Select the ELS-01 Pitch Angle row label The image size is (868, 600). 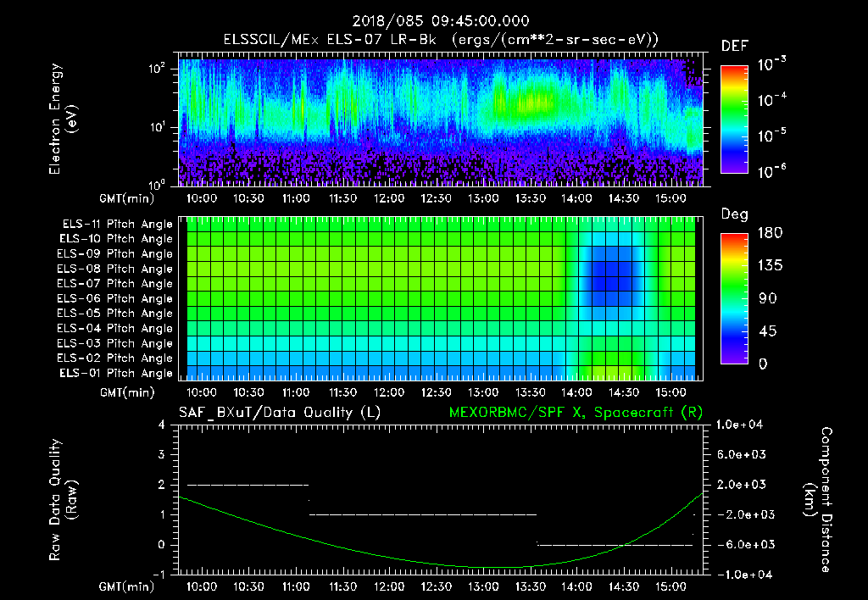coord(116,374)
